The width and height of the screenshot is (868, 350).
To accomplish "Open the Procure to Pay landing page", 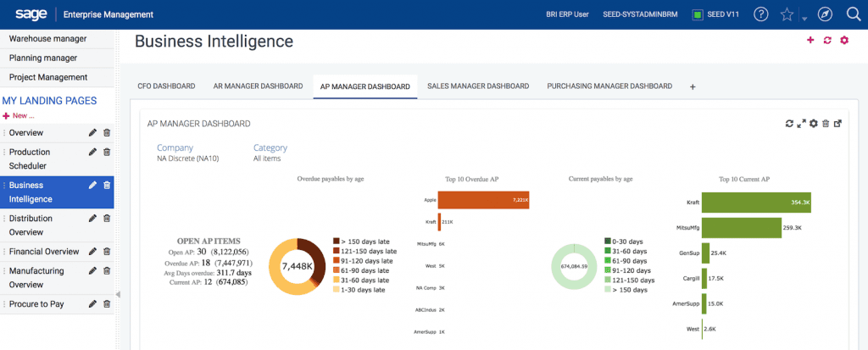I will point(36,304).
